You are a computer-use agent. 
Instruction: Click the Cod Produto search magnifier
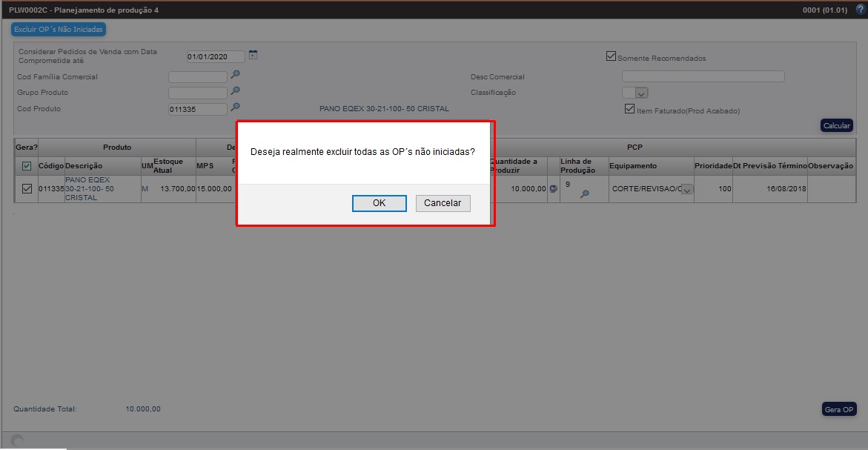tap(235, 107)
